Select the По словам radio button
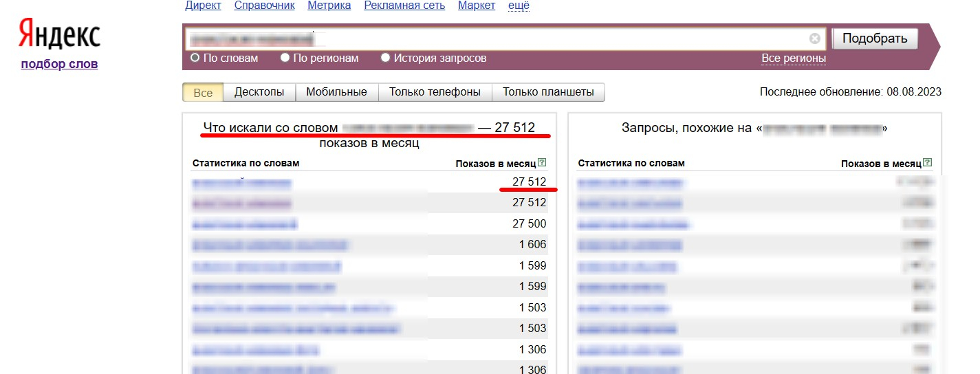The width and height of the screenshot is (980, 374). click(x=195, y=58)
